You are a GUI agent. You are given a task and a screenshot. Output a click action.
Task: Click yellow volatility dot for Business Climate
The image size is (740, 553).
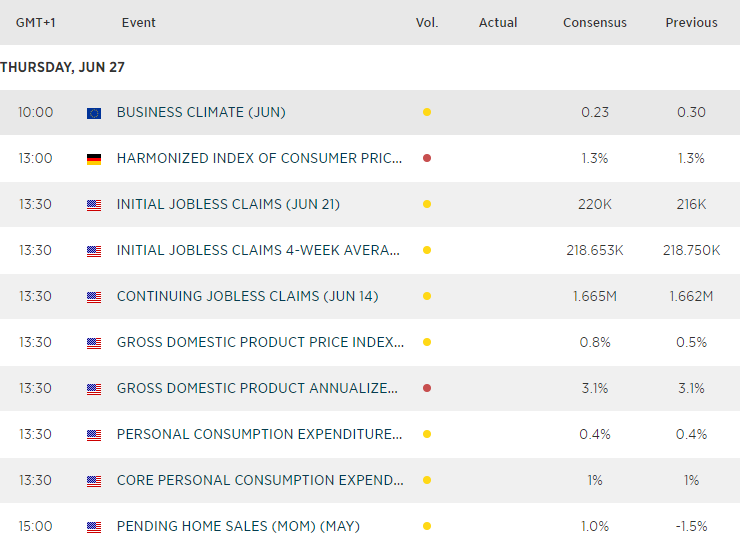point(427,113)
